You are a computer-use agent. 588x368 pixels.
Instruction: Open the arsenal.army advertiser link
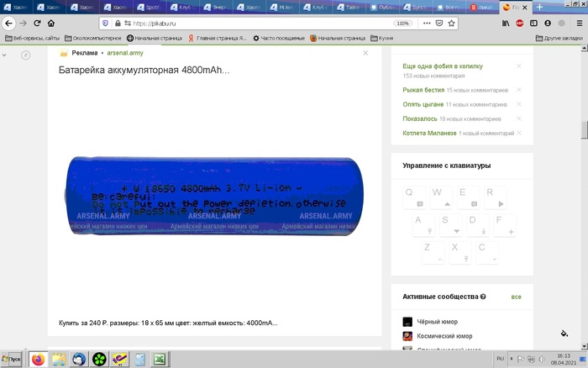tap(125, 53)
